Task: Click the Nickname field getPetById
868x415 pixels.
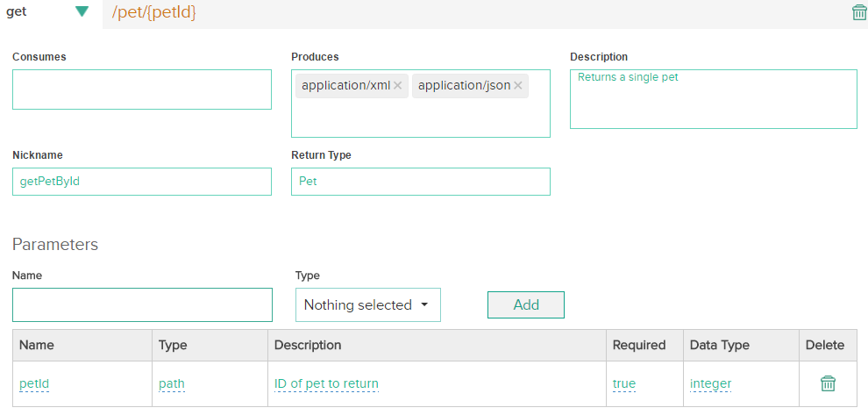Action: click(142, 182)
